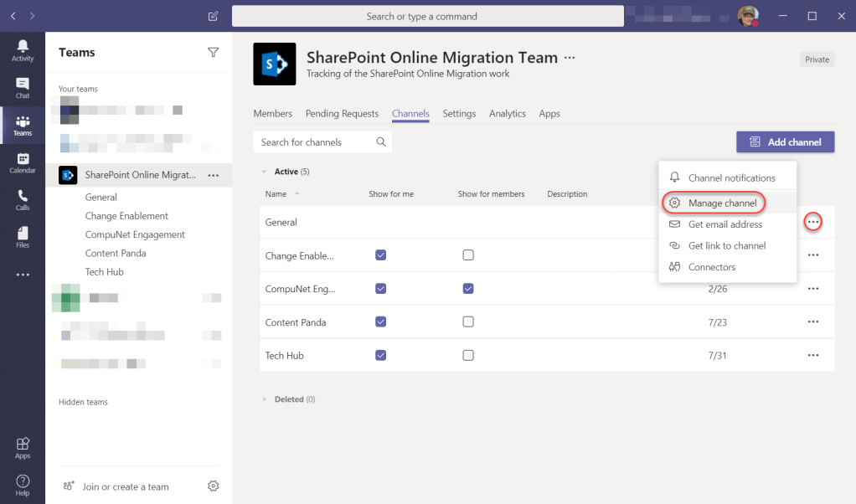Click the new chat compose icon
This screenshot has width=856, height=504.
(214, 16)
